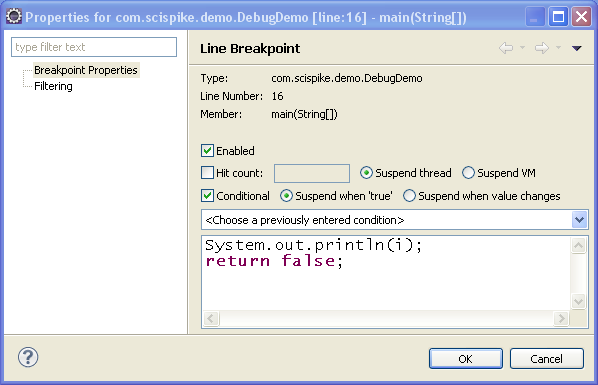Image resolution: width=598 pixels, height=385 pixels.
Task: Toggle the Conditional checkbox
Action: 207,196
